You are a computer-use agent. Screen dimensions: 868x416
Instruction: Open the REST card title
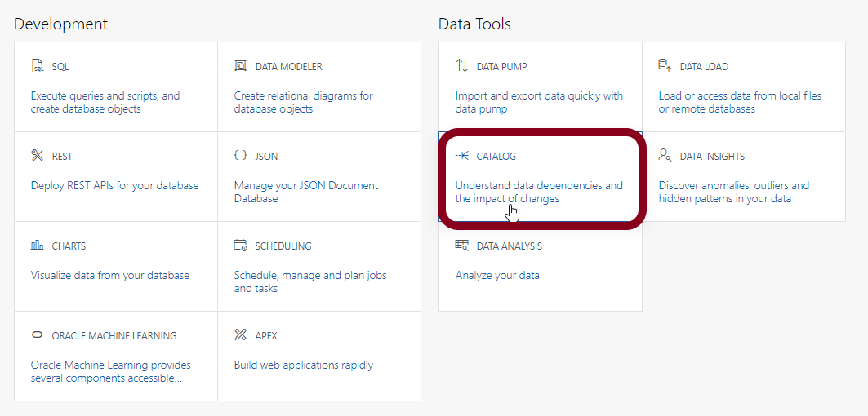pyautogui.click(x=62, y=157)
